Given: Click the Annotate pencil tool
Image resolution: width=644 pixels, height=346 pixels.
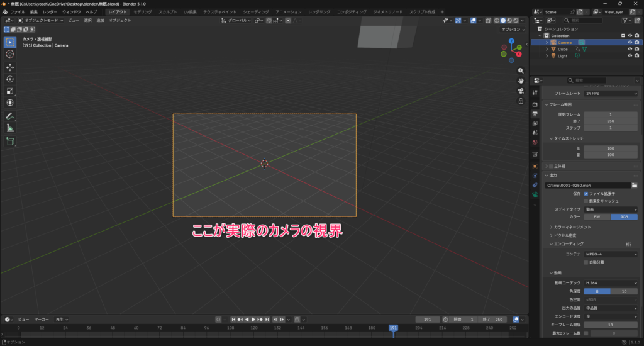Looking at the screenshot, I should point(10,116).
